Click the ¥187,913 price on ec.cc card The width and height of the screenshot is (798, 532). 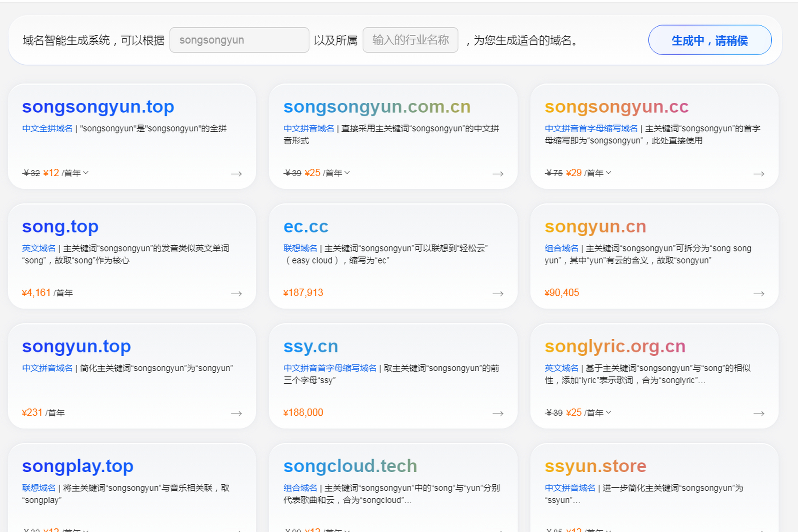pos(303,293)
